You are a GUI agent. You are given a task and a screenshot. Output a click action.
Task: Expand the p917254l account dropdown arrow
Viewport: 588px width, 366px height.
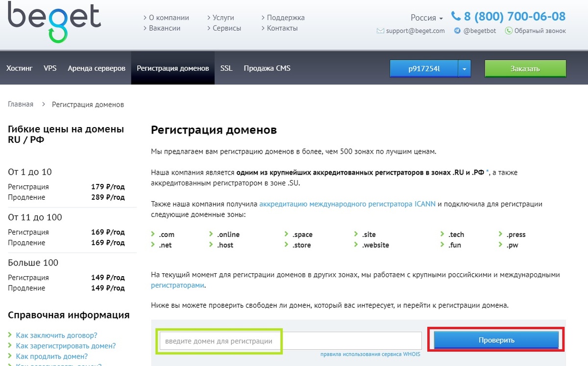coord(465,69)
